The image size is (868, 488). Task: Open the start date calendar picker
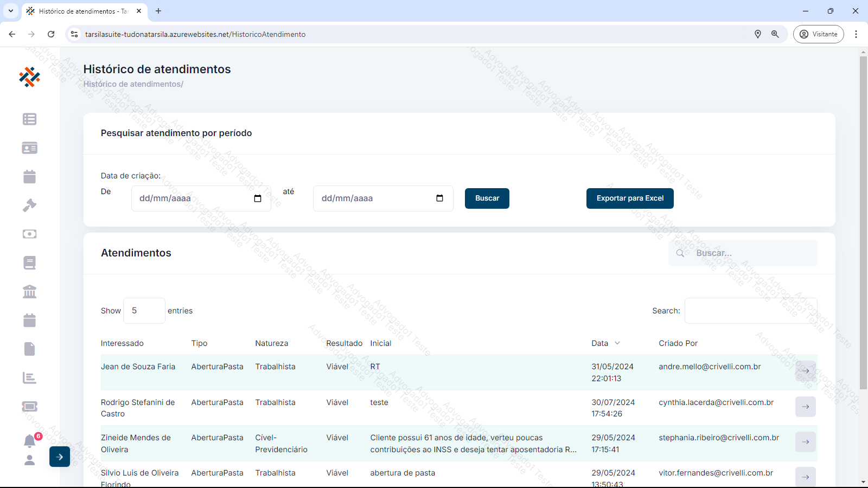(x=258, y=198)
